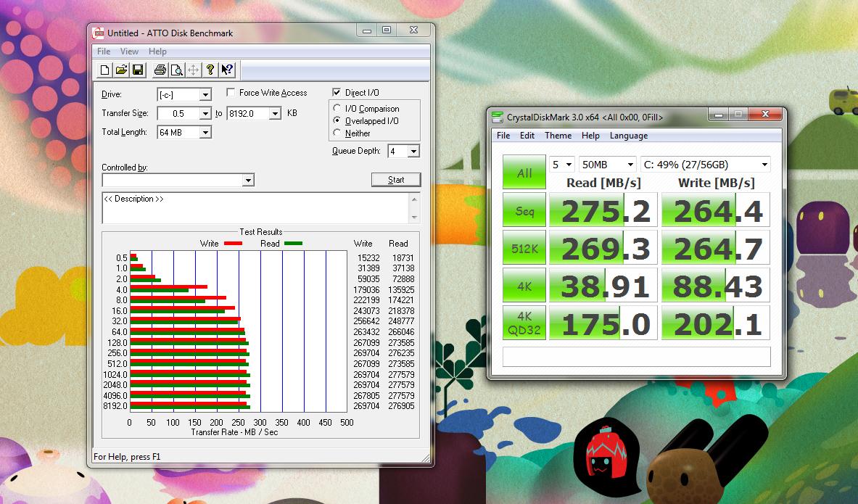Click the ATTO window resize grip corner
The width and height of the screenshot is (858, 504).
(x=425, y=458)
